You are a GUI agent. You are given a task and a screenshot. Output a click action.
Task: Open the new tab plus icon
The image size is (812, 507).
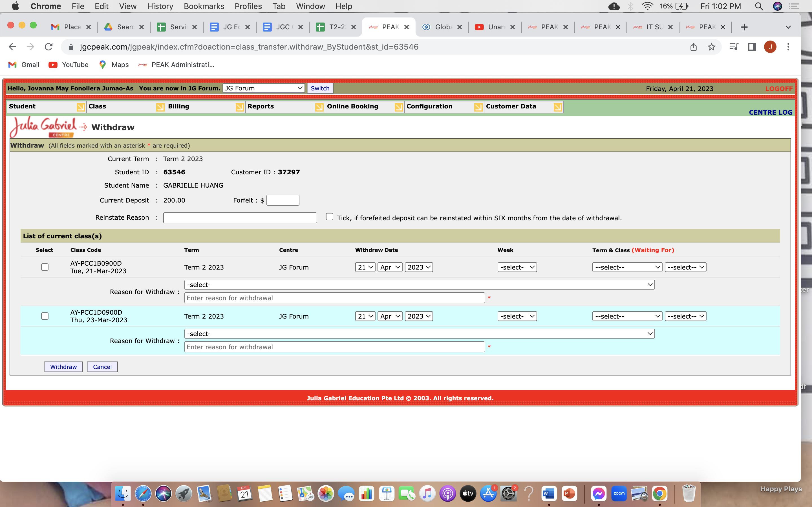click(744, 27)
